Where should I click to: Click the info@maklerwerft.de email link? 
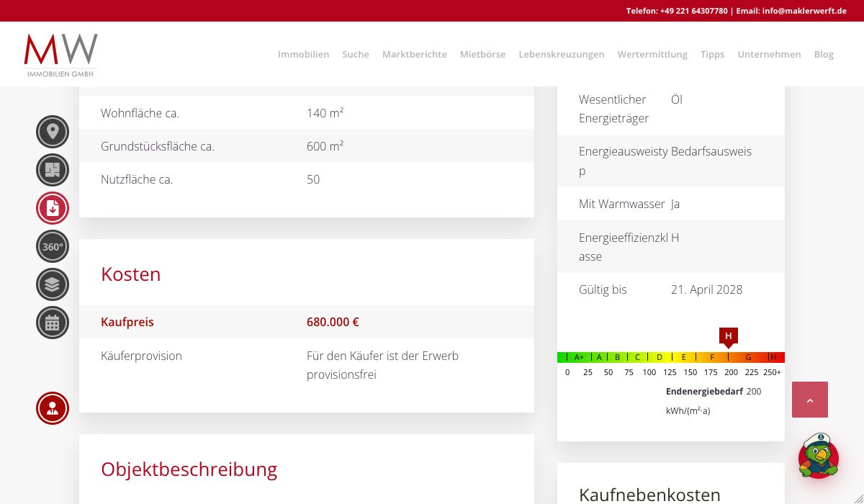click(x=804, y=11)
